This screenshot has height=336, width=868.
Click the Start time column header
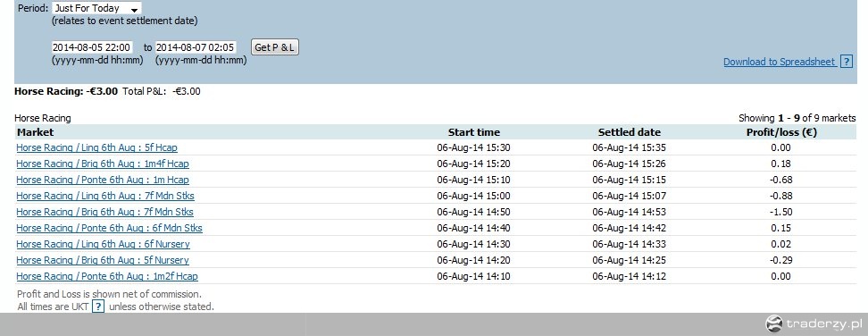(474, 132)
